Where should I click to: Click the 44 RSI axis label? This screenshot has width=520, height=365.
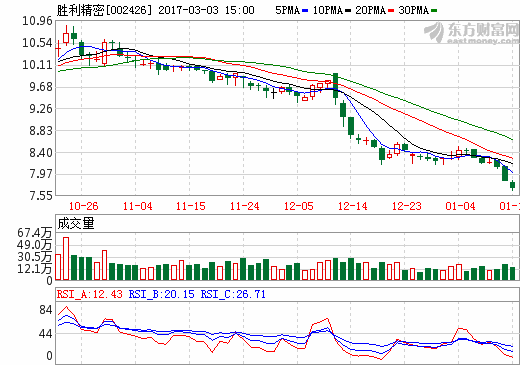[x=46, y=334]
